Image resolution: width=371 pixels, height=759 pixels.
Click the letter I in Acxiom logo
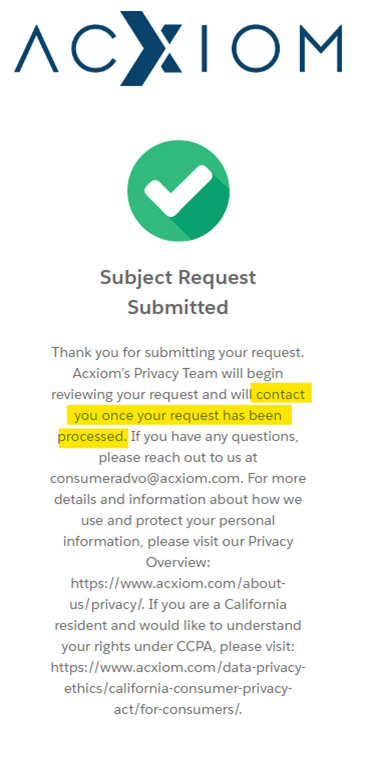204,49
